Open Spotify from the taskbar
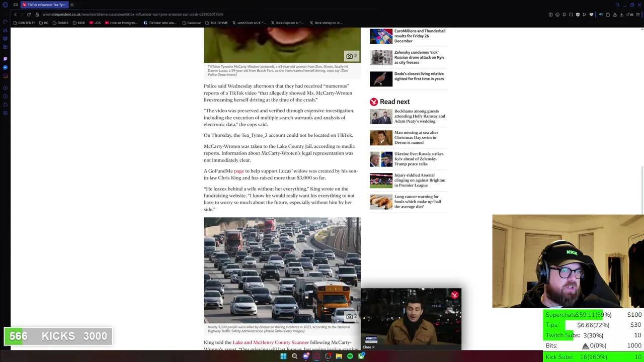 coord(350,356)
